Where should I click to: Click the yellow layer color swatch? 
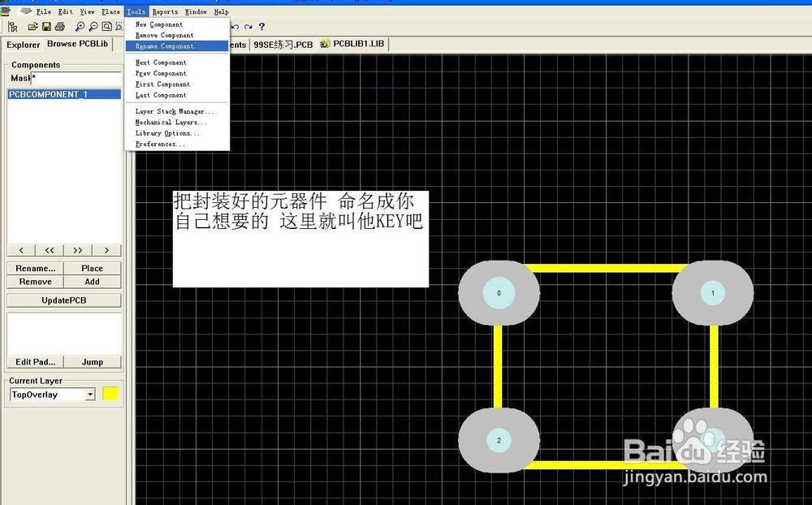[110, 394]
